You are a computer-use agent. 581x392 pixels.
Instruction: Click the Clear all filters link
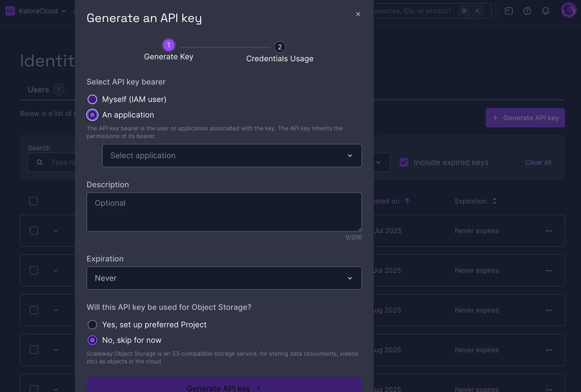coord(538,162)
